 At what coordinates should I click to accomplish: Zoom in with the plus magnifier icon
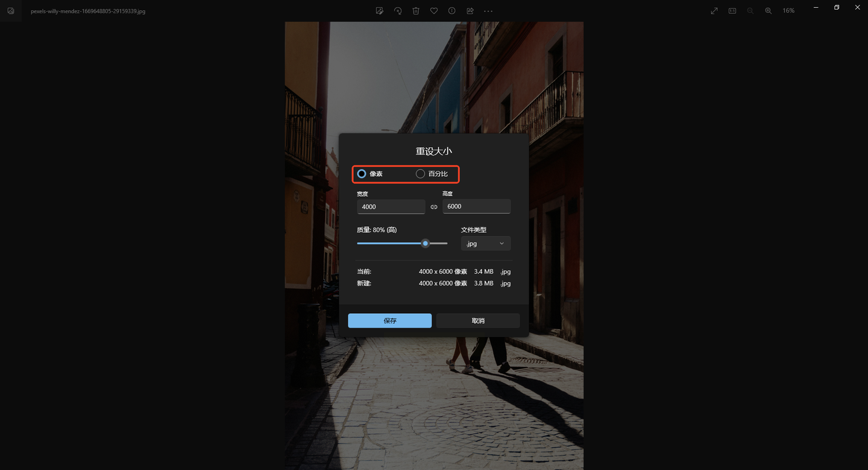[x=769, y=11]
